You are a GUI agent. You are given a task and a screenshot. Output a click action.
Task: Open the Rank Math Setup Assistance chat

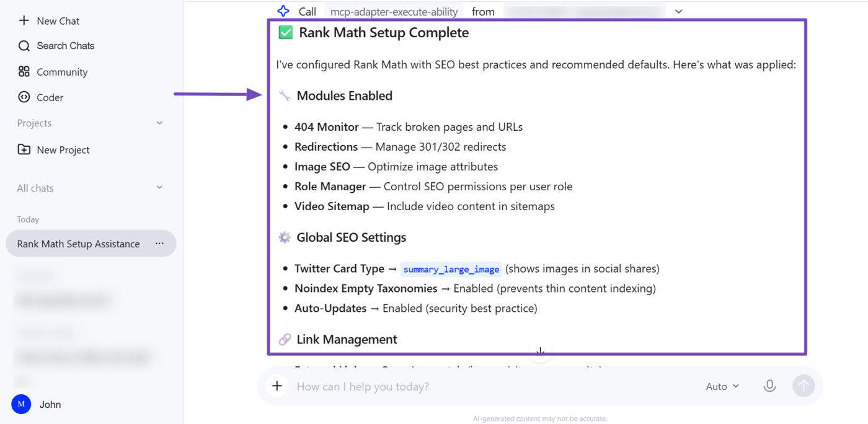coord(91,244)
